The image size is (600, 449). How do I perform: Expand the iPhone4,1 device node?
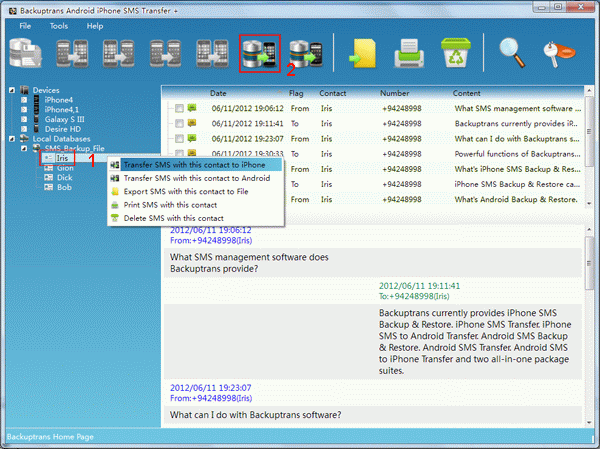(x=24, y=109)
